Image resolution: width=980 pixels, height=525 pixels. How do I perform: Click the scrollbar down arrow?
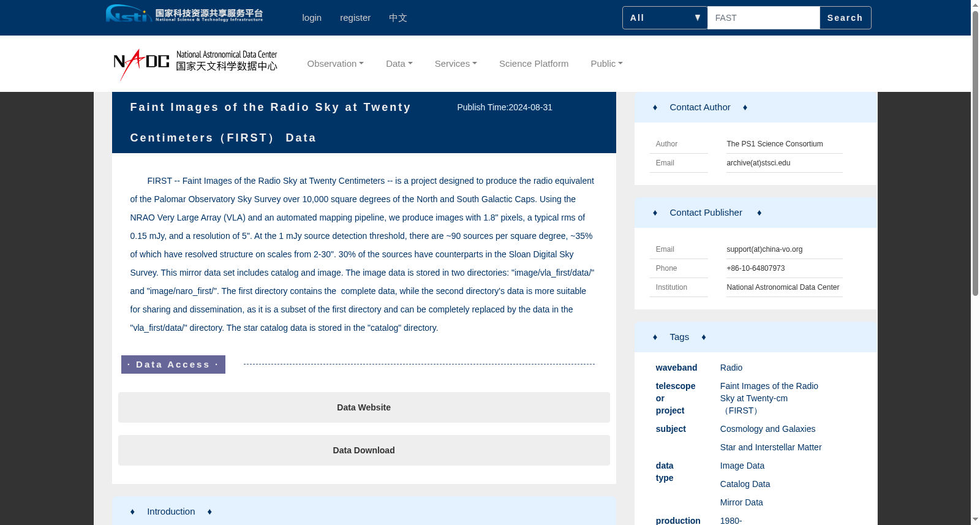(975, 520)
